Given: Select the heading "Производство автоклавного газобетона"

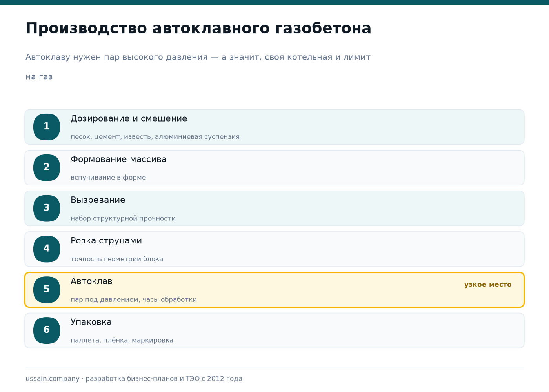Looking at the screenshot, I should click(198, 29).
